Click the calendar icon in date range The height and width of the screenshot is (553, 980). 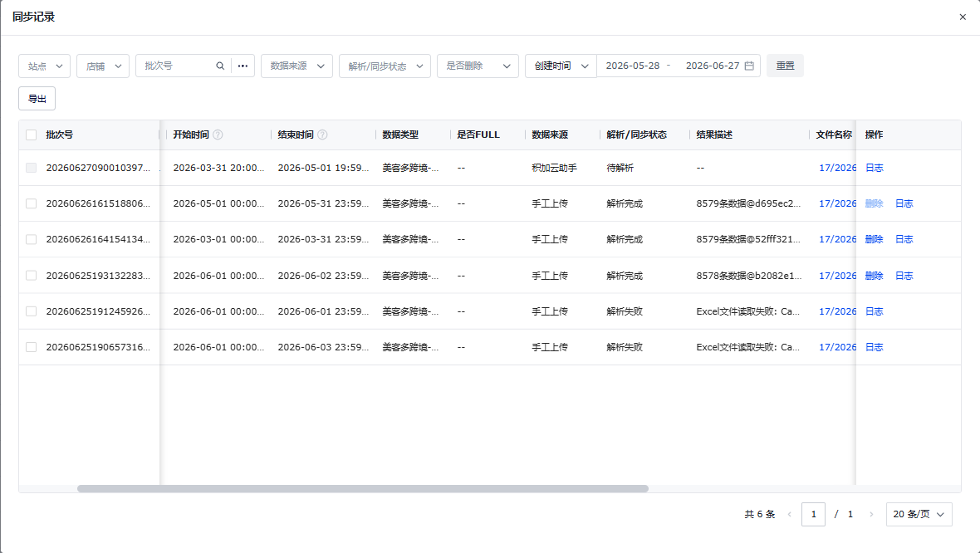[x=749, y=66]
